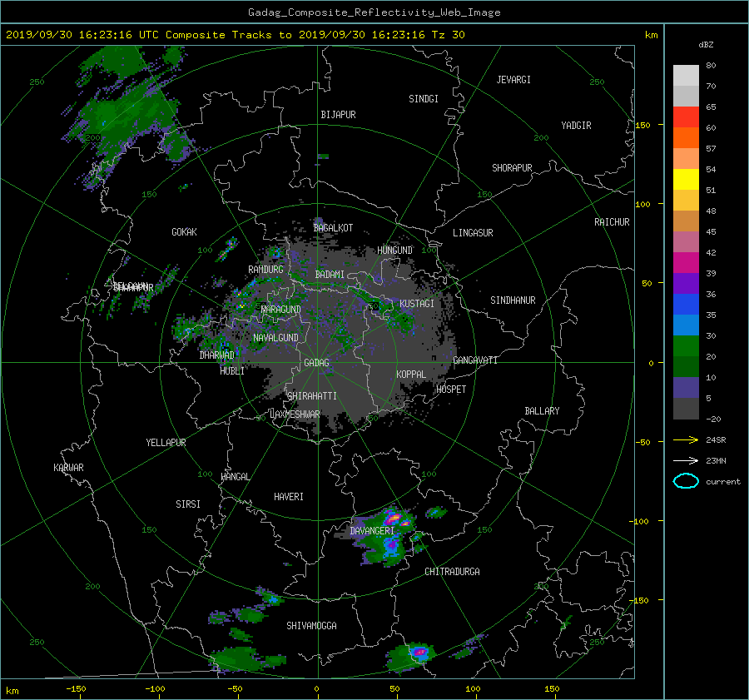
Task: Click the BAGALKOT city label
Action: [333, 228]
